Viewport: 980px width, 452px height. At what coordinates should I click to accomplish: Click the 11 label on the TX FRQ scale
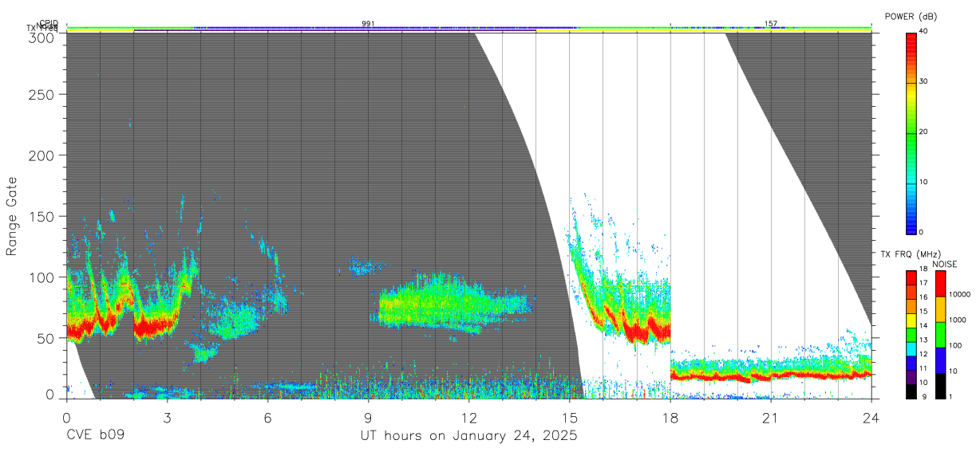click(x=924, y=368)
